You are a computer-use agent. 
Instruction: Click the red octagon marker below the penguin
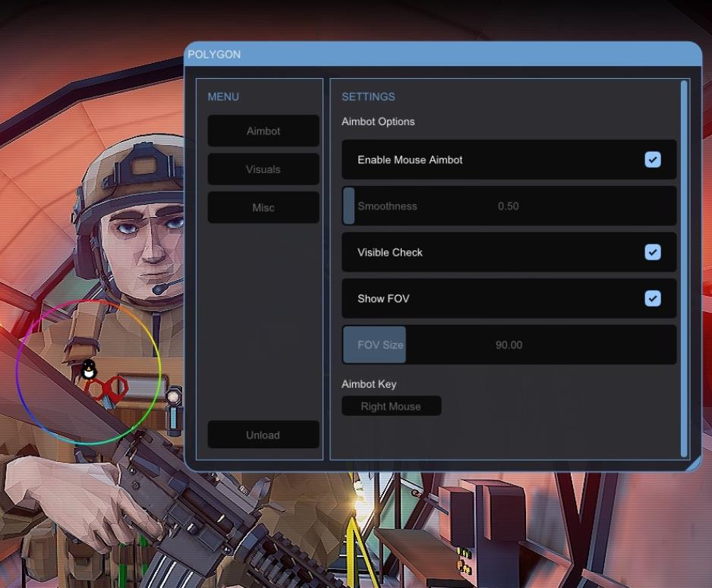pos(107,388)
